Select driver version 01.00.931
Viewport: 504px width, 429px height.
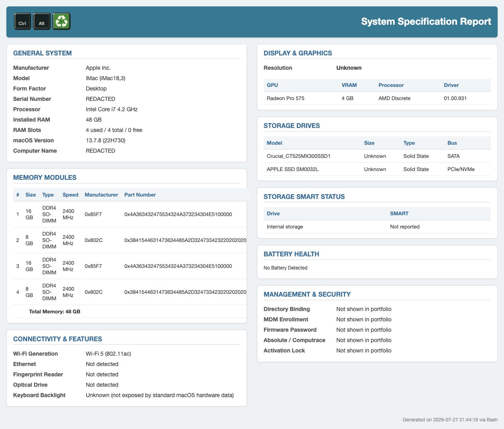(455, 98)
